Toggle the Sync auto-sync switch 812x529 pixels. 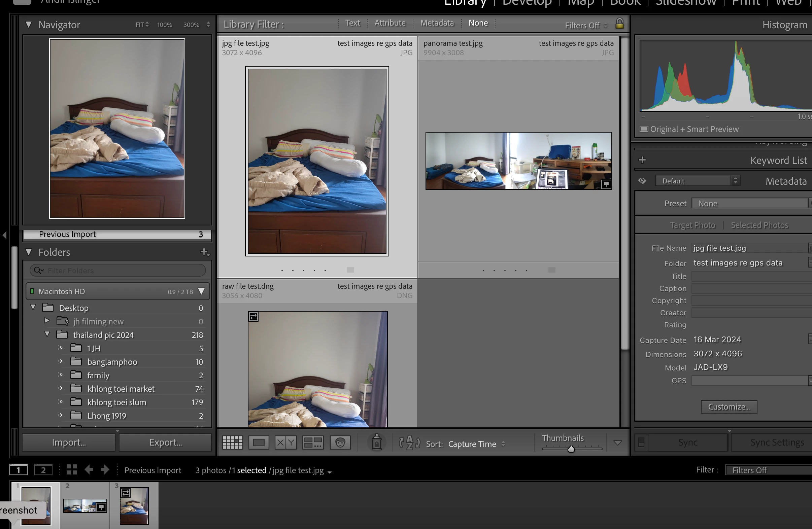click(641, 443)
